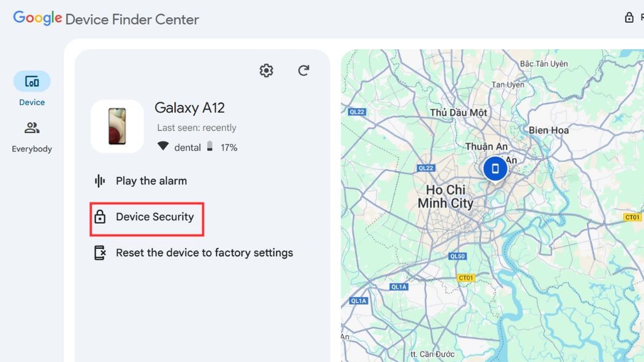Open the Everybody people icon

click(x=32, y=128)
